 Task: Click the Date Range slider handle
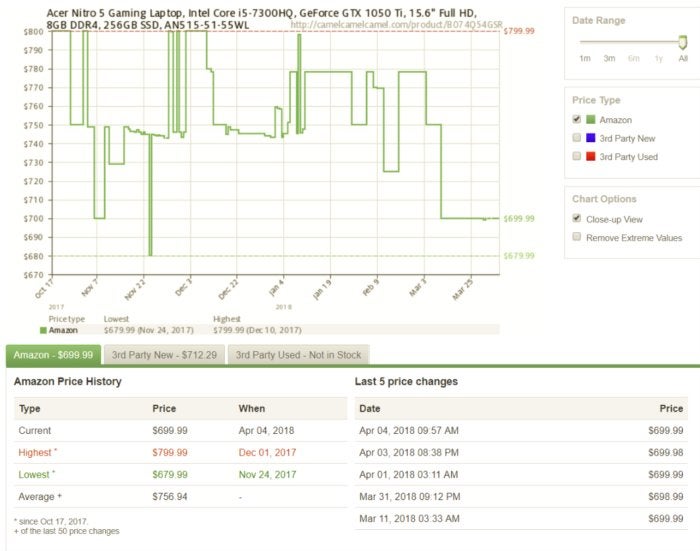(682, 42)
